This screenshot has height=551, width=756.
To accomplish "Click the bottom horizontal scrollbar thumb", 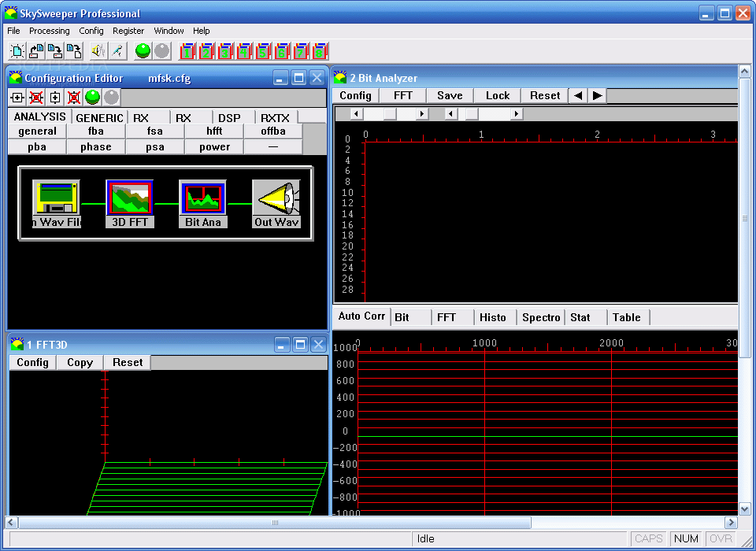I will pos(275,523).
